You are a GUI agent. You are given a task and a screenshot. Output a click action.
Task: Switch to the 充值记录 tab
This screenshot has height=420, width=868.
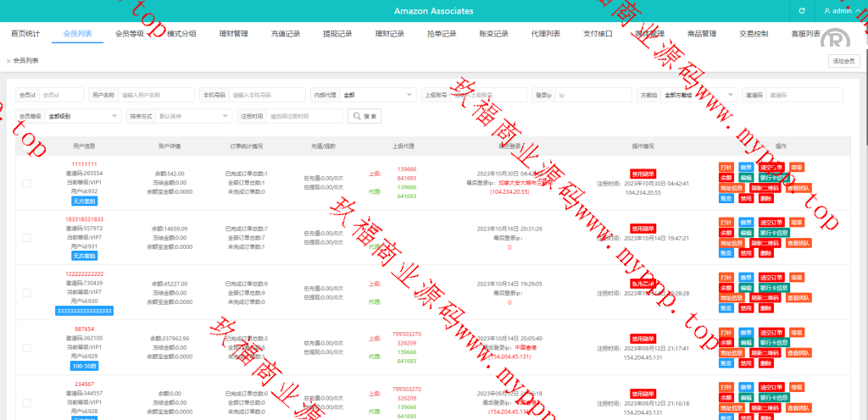pyautogui.click(x=286, y=34)
